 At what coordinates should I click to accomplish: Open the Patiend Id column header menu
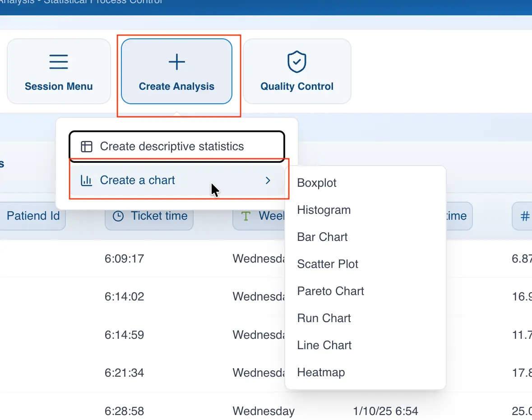pos(33,216)
